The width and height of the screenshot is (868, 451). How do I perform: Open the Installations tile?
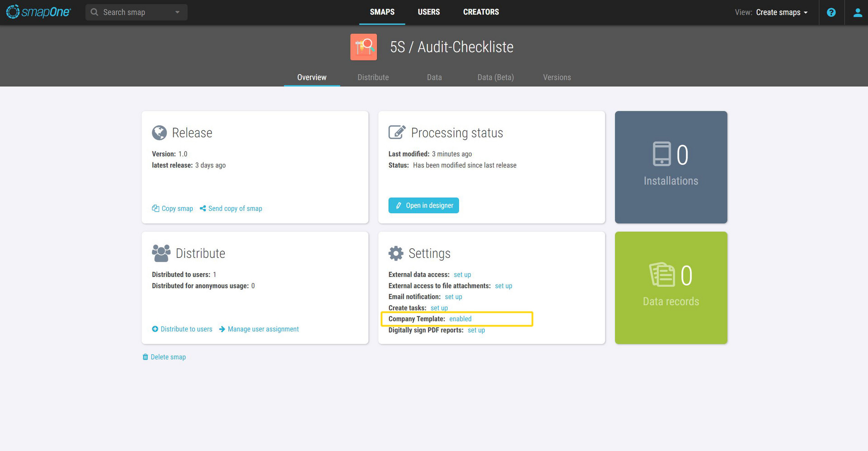coord(671,167)
